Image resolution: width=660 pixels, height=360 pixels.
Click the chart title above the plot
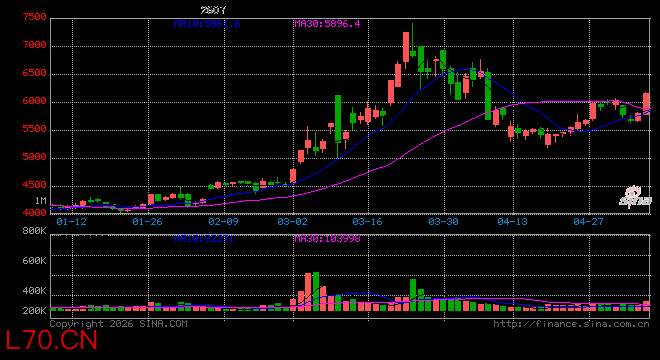pos(213,10)
